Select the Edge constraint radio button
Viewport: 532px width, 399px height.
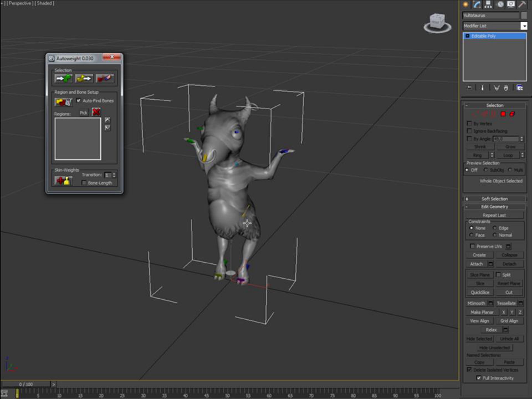click(495, 228)
